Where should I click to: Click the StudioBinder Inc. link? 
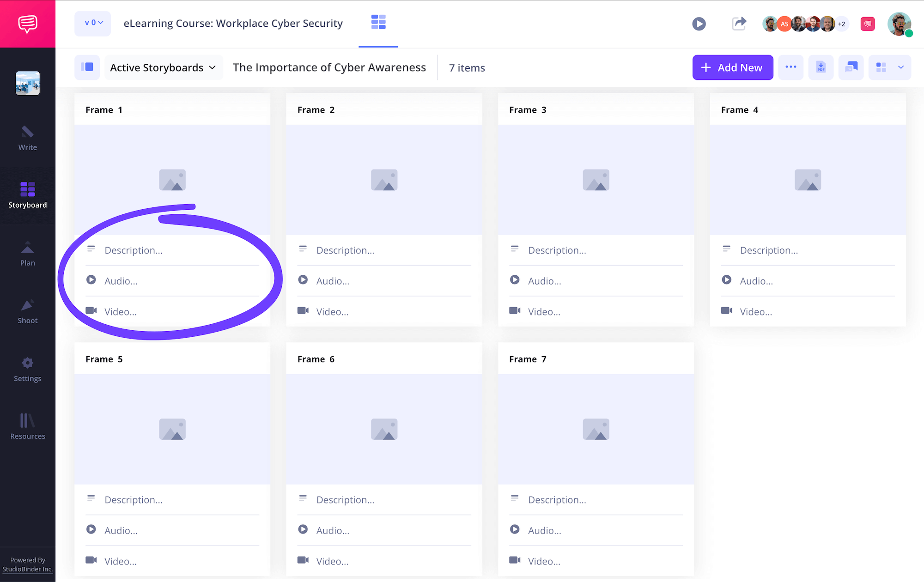point(28,569)
